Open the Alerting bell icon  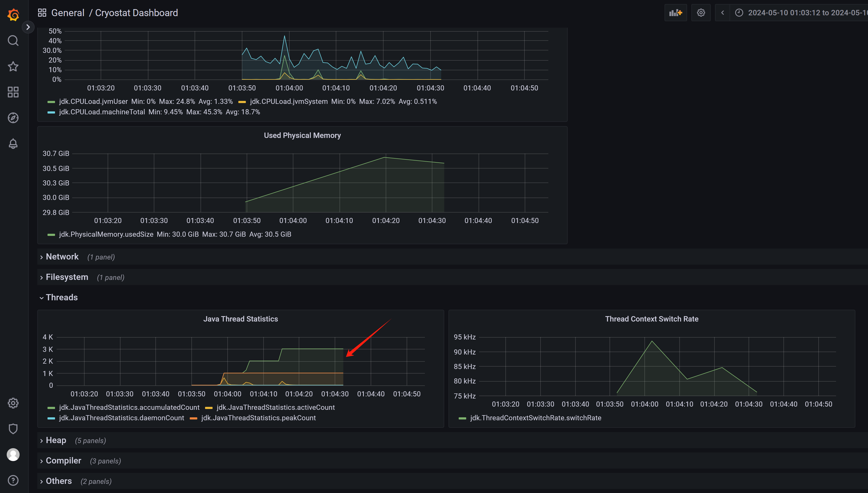(x=13, y=144)
